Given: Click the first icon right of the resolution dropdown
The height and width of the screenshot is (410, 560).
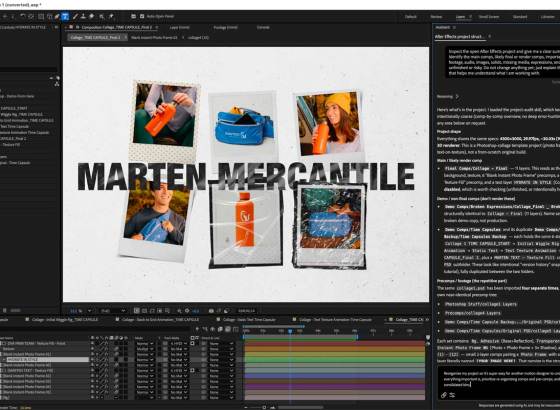Looking at the screenshot, I should pos(136,311).
